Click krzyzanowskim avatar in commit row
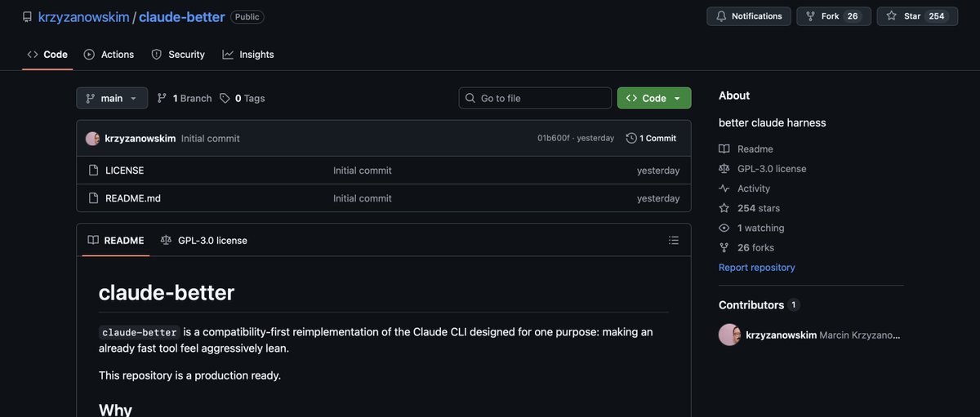The height and width of the screenshot is (417, 980). pyautogui.click(x=92, y=139)
